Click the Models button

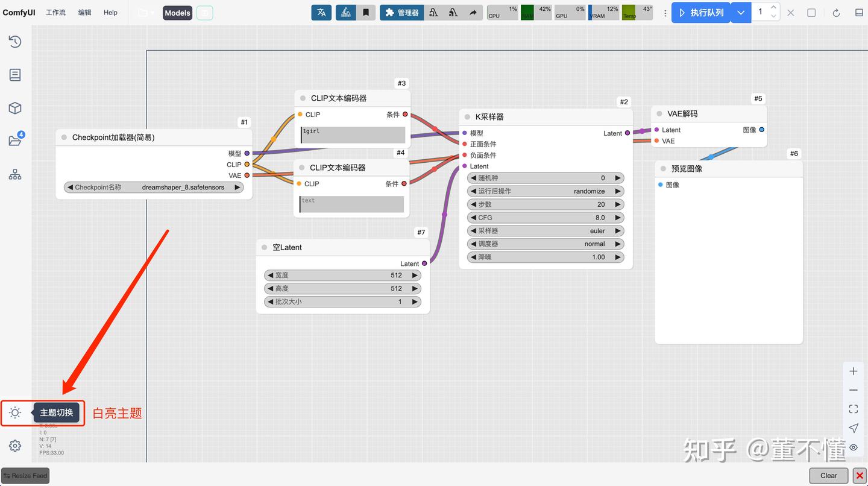pyautogui.click(x=177, y=13)
